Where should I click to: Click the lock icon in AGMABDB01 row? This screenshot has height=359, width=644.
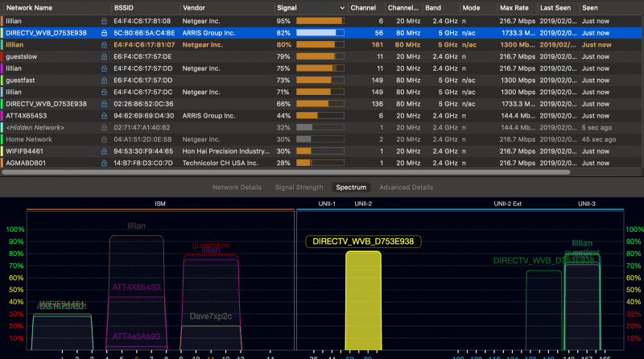104,163
